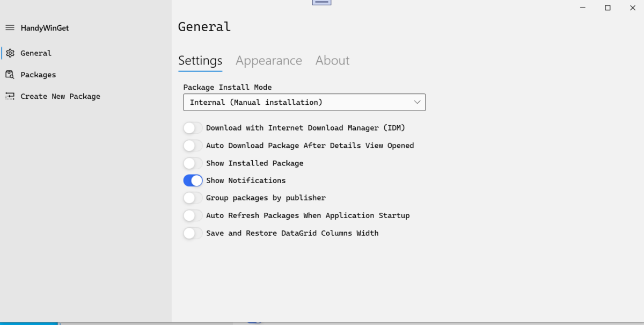Click the Create New Package icon
The image size is (644, 325).
[x=10, y=96]
